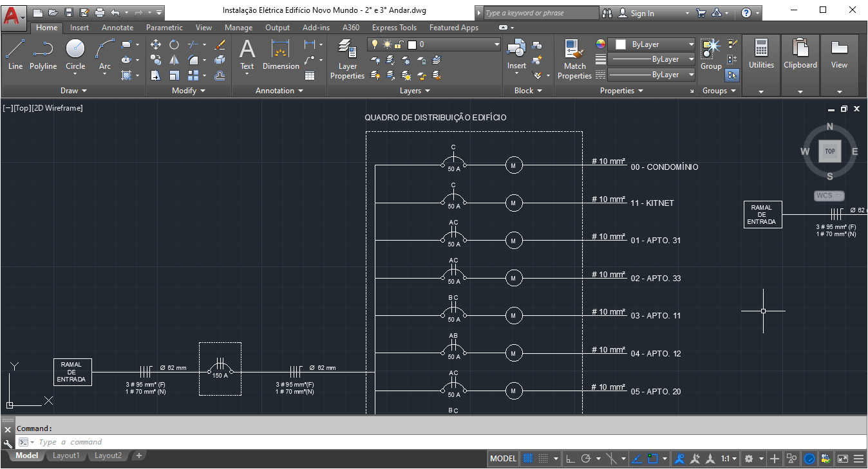Viewport: 868px width, 469px height.
Task: Click the Save icon in quick access toolbar
Action: [68, 12]
